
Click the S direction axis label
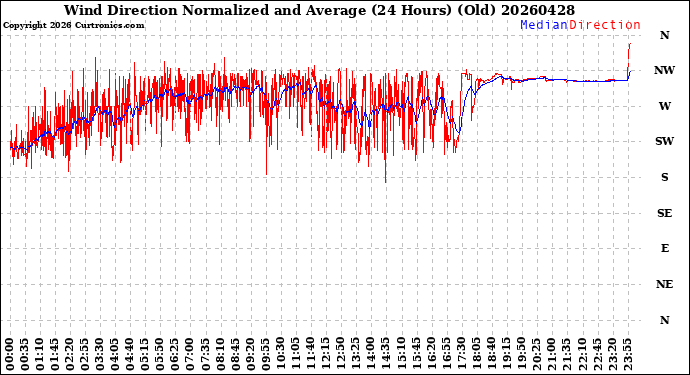click(x=664, y=177)
